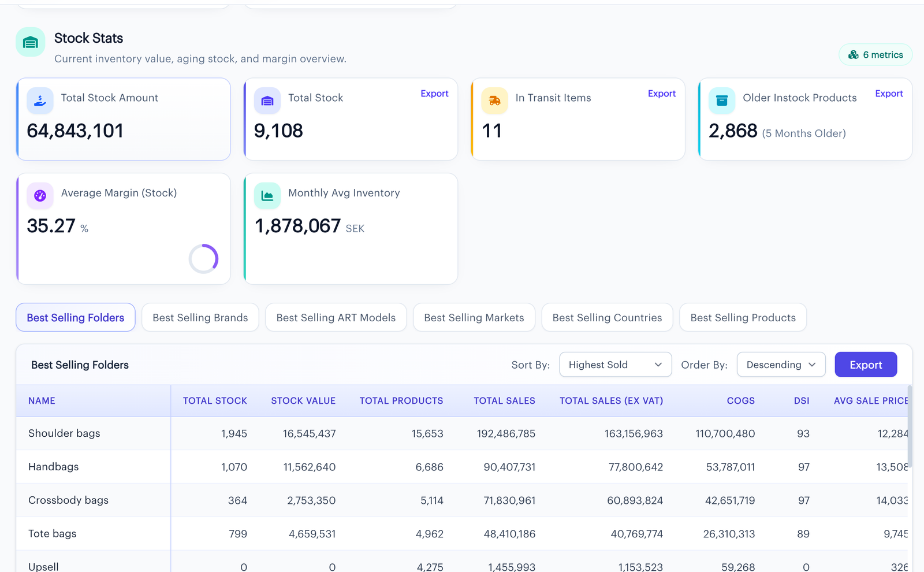Click Handbags sales ex VAT 77,800,642
Image resolution: width=924 pixels, height=572 pixels.
636,467
